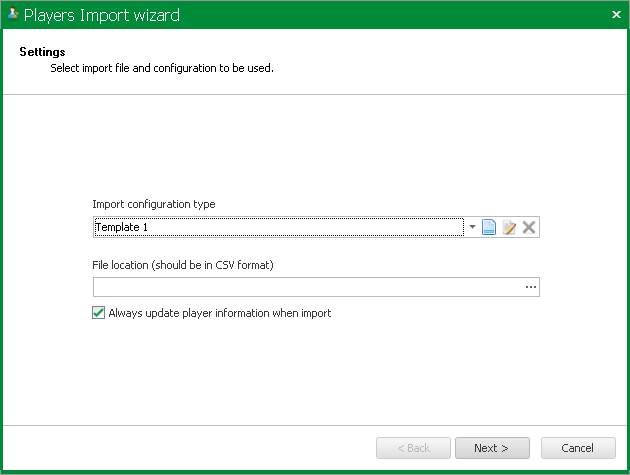
Task: Click the 'Always update player information when import' label
Action: 220,313
